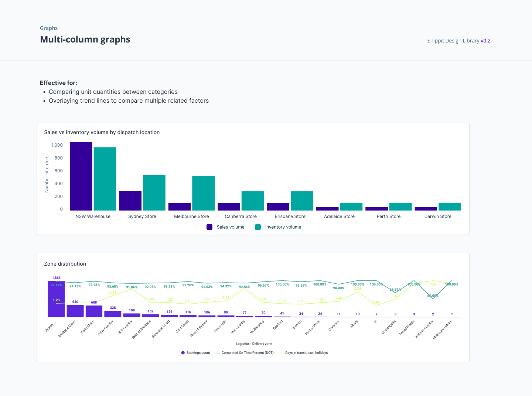This screenshot has width=532, height=396.
Task: Select the Darwin Store inventory bar
Action: (450, 206)
